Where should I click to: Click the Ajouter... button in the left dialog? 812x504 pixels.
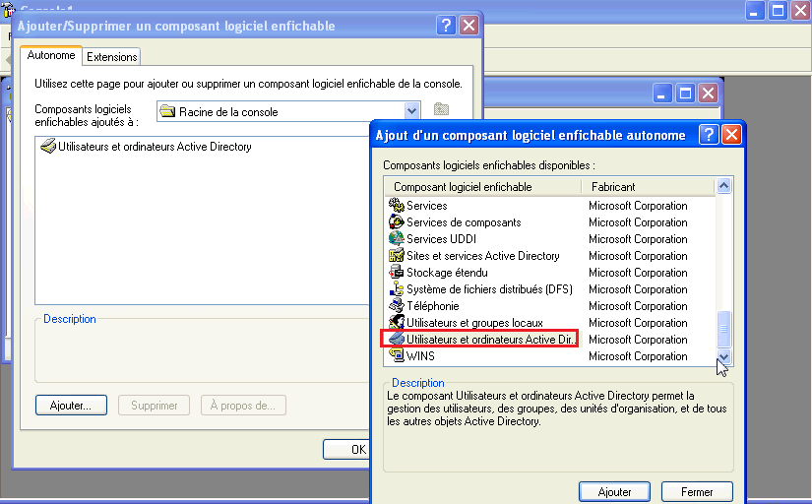coord(71,405)
